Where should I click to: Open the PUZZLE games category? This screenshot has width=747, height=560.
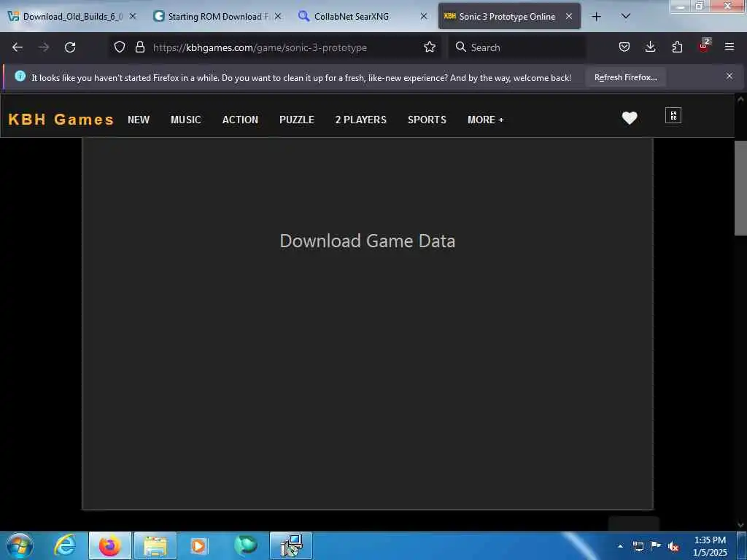297,120
